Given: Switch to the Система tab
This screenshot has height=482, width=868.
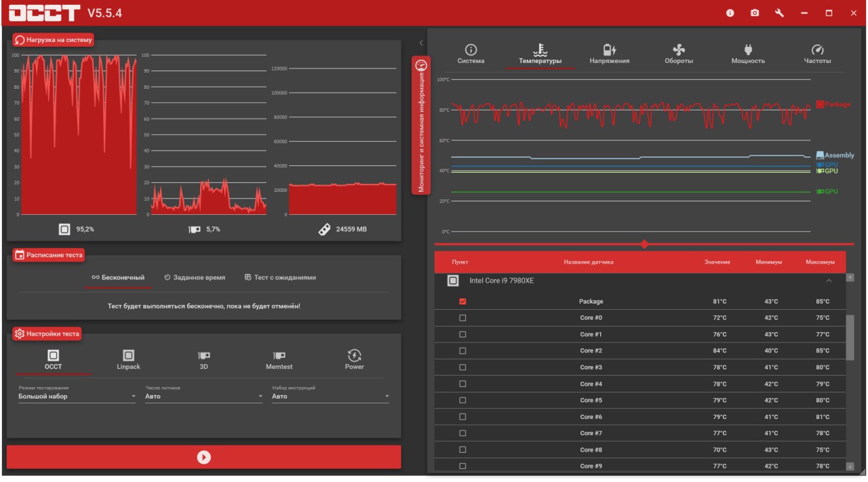Looking at the screenshot, I should tap(471, 54).
